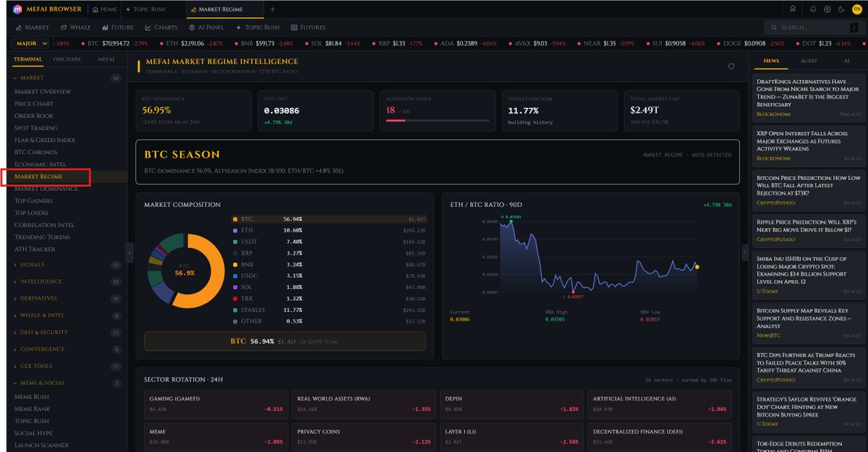Click the BTC orange legend swatch
The width and height of the screenshot is (868, 452).
[x=234, y=218]
